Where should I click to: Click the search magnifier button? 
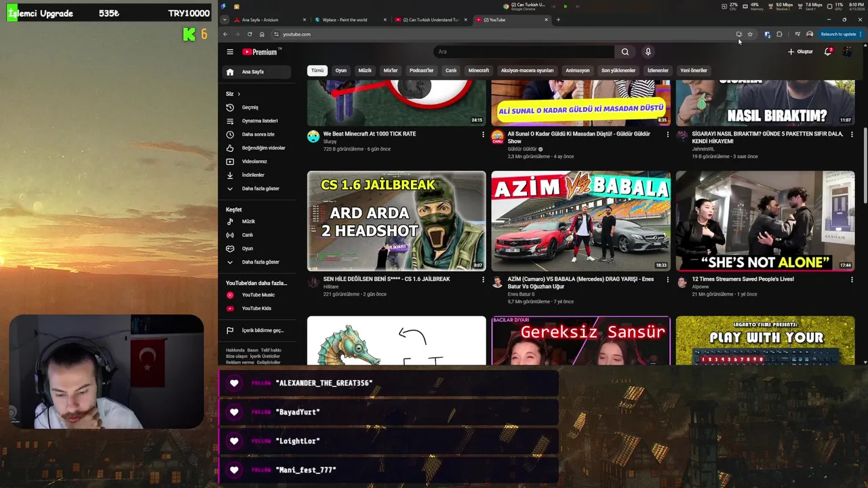click(x=625, y=52)
